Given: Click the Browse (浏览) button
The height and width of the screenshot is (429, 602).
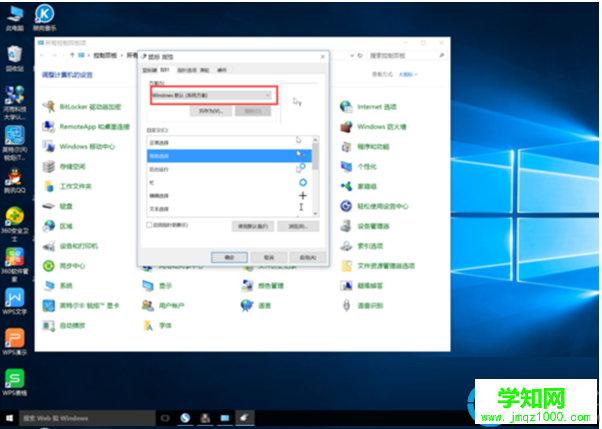Looking at the screenshot, I should click(298, 226).
